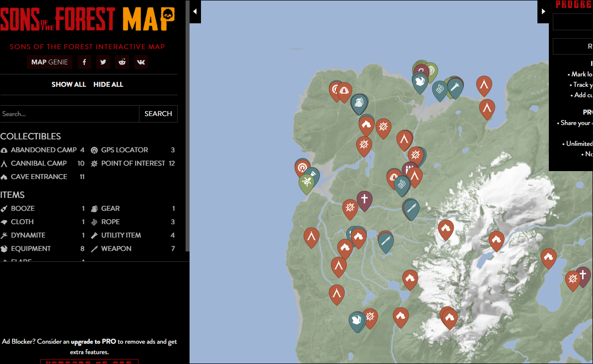Select the teal gear backpack map marker

pos(359,103)
